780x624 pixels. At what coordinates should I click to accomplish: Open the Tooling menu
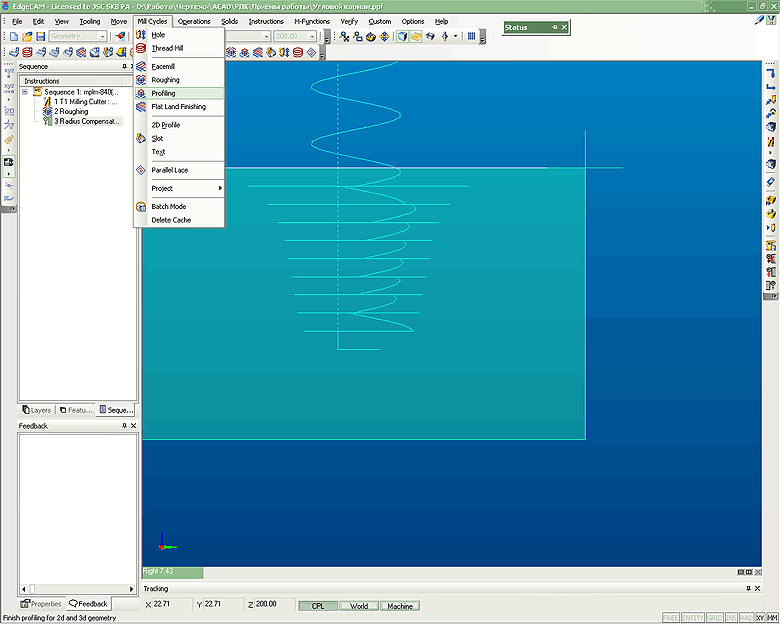pos(90,21)
